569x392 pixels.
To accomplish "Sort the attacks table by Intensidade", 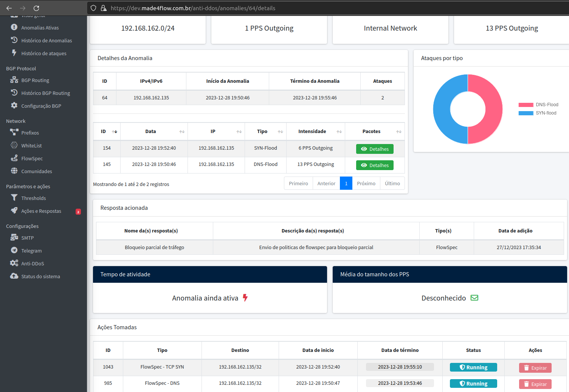I will (x=316, y=132).
